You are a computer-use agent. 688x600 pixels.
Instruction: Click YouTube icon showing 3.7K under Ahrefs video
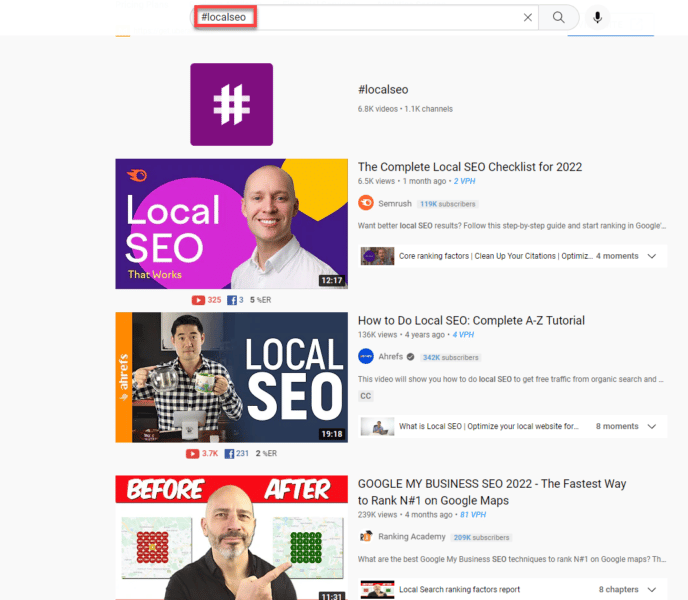pos(192,454)
